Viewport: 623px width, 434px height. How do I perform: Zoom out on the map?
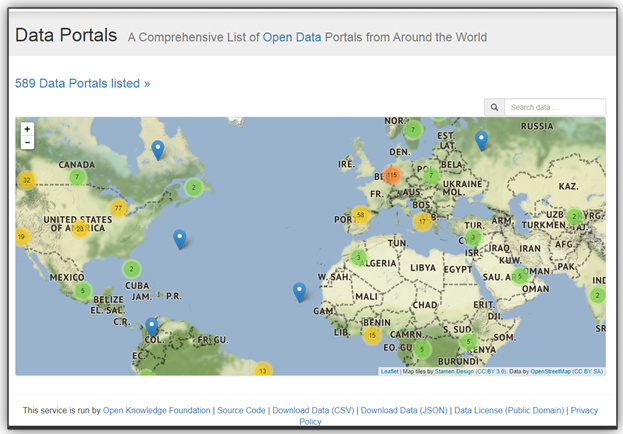click(27, 143)
